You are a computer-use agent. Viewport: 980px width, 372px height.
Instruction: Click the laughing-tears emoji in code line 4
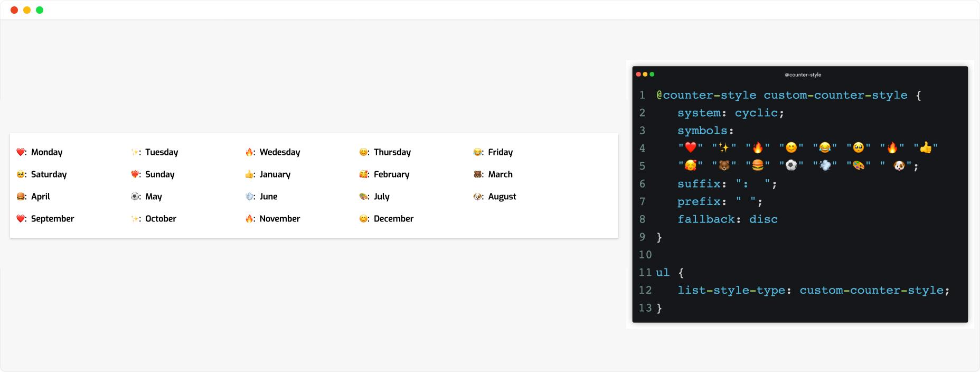pyautogui.click(x=825, y=148)
